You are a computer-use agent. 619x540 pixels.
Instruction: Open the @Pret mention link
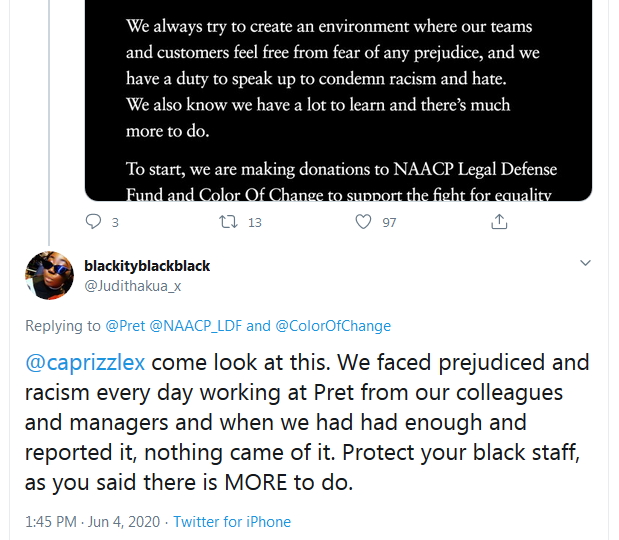pos(125,326)
